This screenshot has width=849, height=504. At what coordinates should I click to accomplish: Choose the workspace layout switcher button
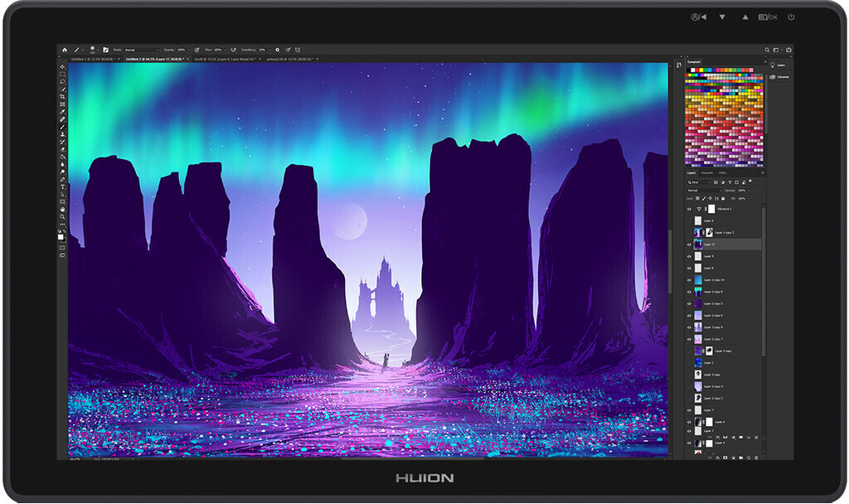776,50
